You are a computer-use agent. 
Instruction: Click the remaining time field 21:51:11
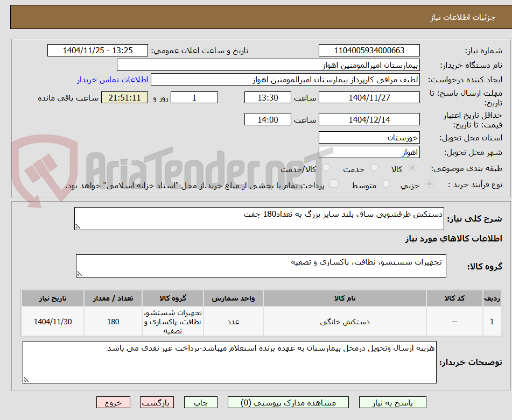[124, 97]
